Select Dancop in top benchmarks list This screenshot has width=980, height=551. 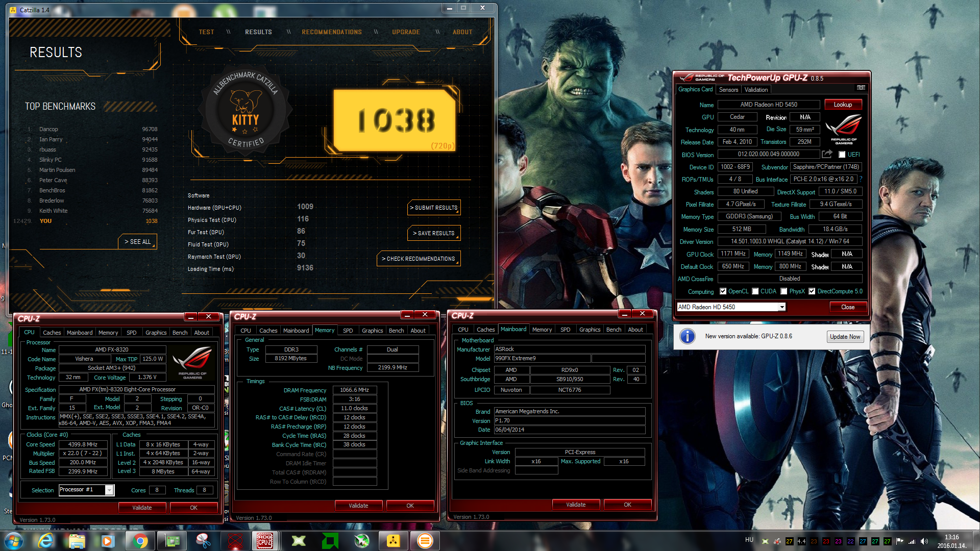click(92, 130)
